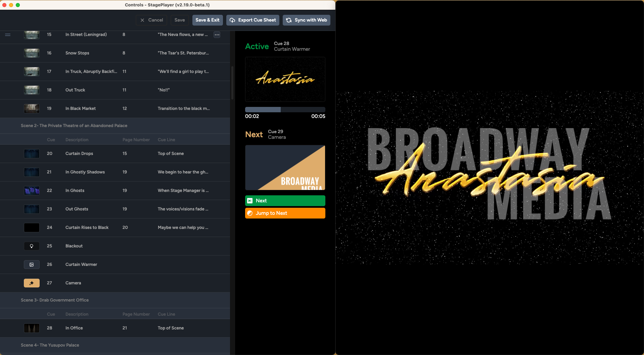Viewport: 644px width, 355px height.
Task: Select thumbnail of cue 19 In Black Market
Action: [32, 109]
